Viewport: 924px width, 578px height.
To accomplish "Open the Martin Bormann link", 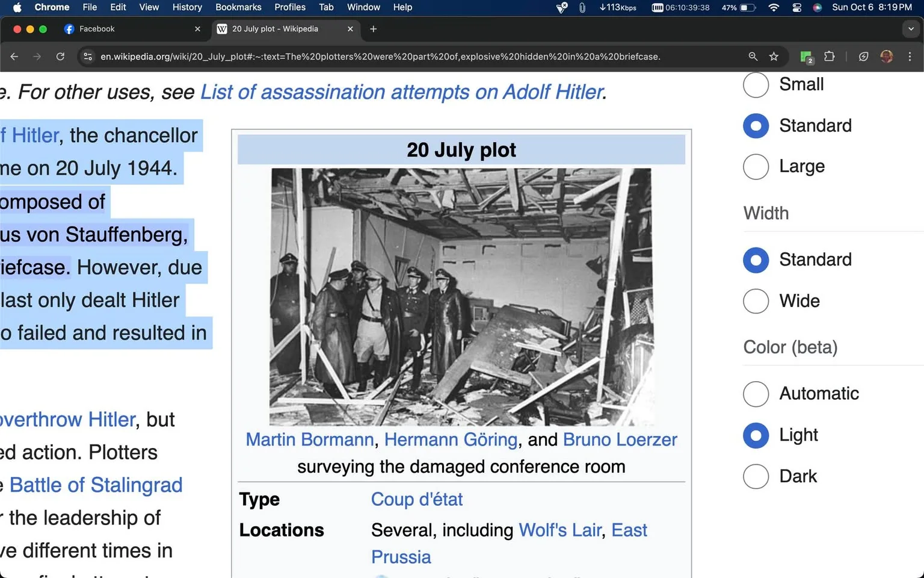I will pyautogui.click(x=310, y=440).
